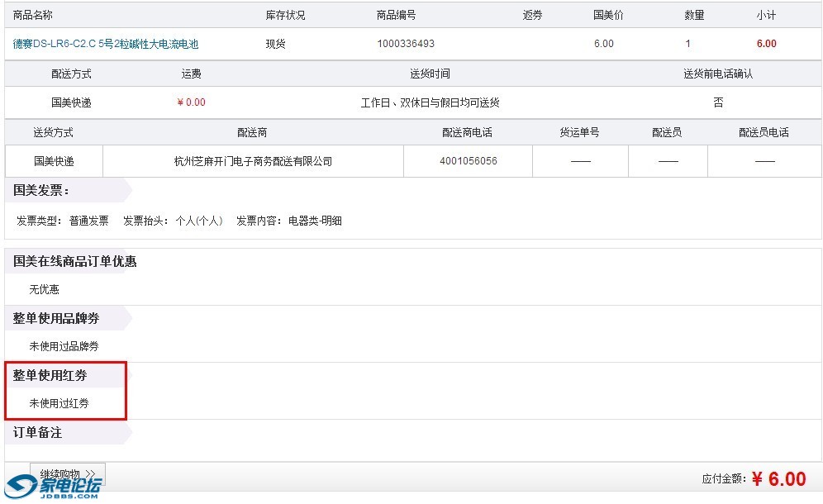Click delivery time 工作日、双休日与假日均可送货

pos(430,103)
